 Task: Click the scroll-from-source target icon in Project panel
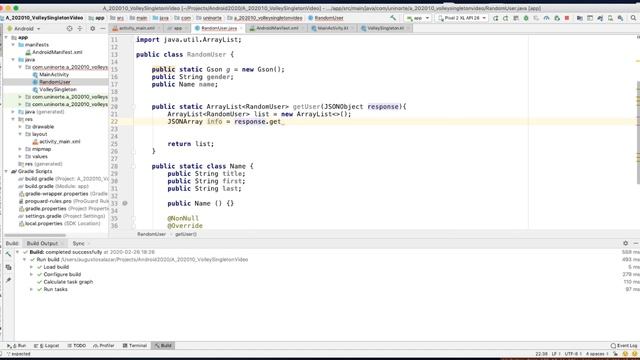69,29
